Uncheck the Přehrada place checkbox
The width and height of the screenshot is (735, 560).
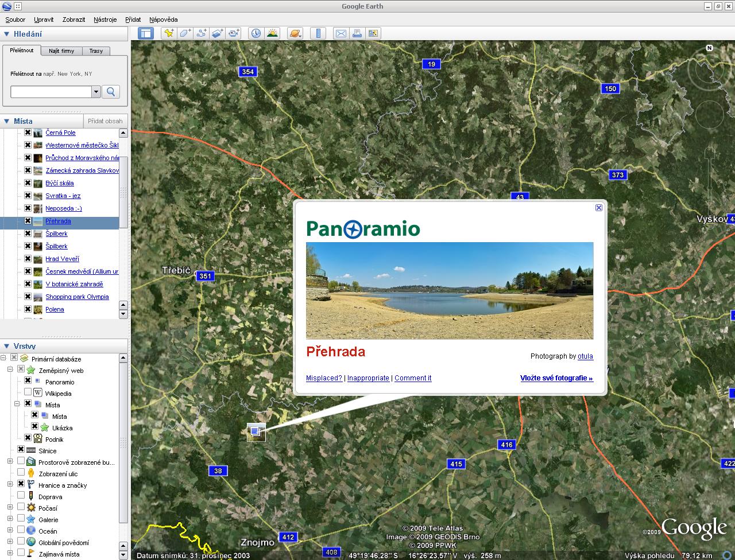tap(28, 221)
